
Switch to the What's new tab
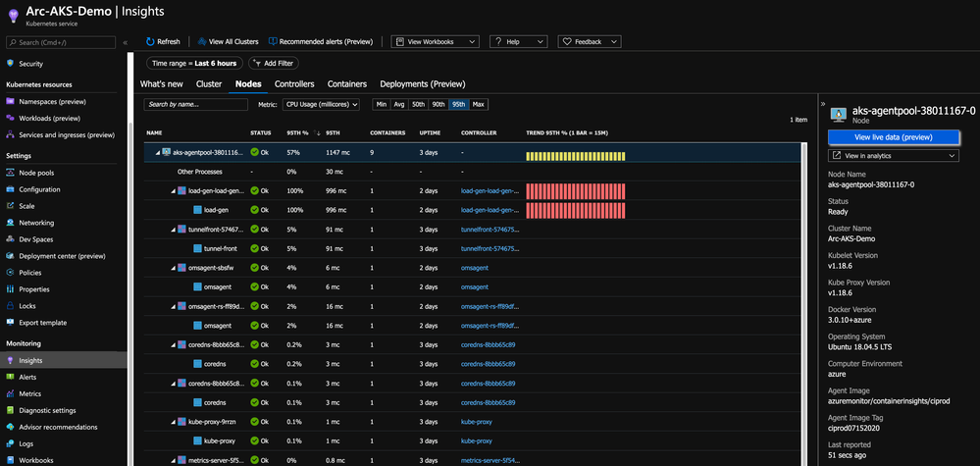coord(161,83)
